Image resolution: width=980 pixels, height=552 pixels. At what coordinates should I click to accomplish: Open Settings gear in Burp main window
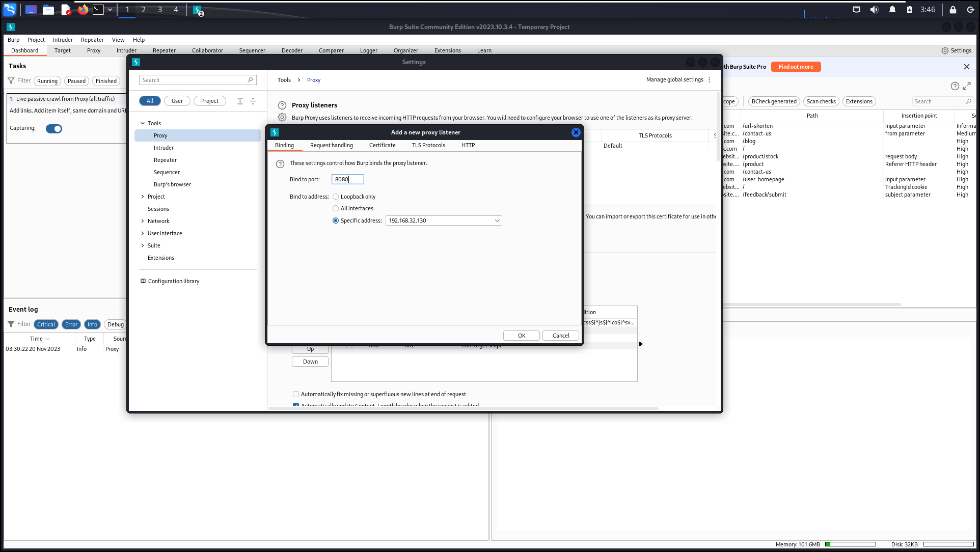(956, 50)
